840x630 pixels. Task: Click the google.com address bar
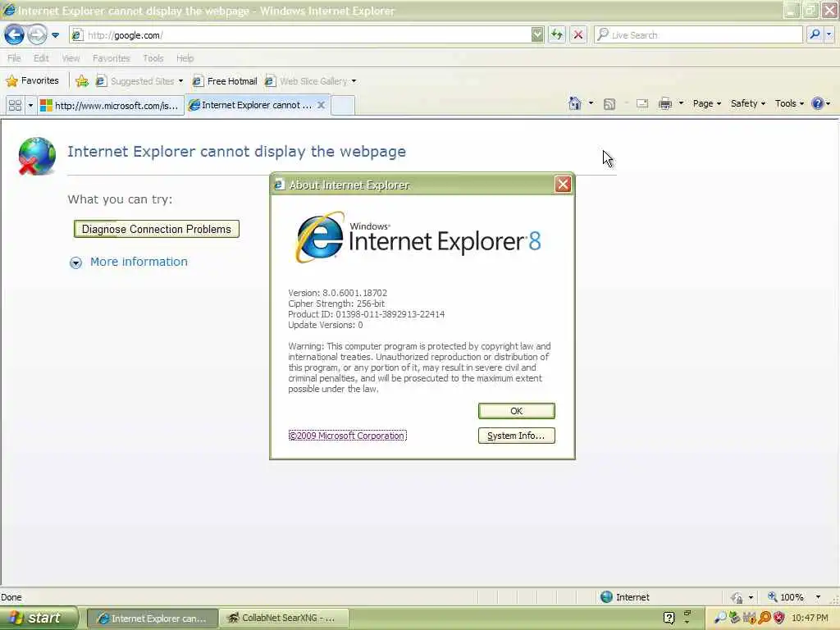pyautogui.click(x=300, y=35)
